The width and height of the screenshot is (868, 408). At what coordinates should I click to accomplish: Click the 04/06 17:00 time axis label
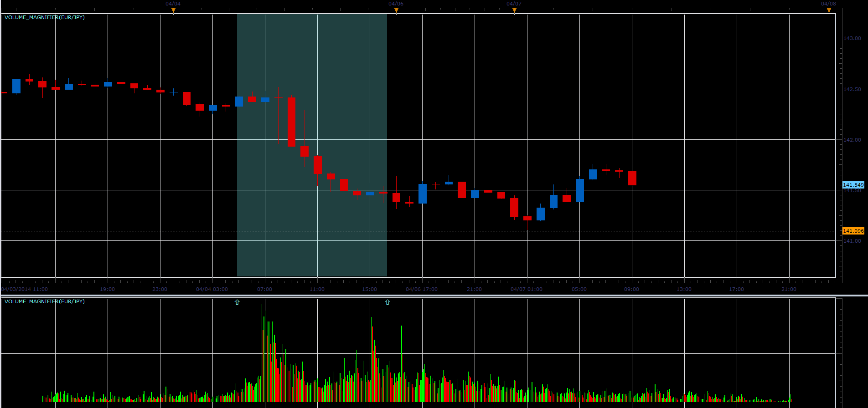point(422,289)
